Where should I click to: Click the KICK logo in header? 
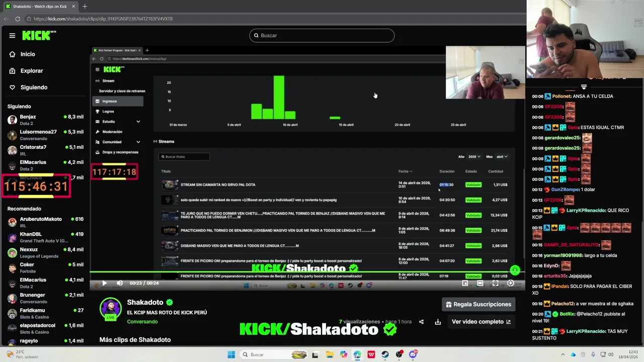[x=39, y=35]
